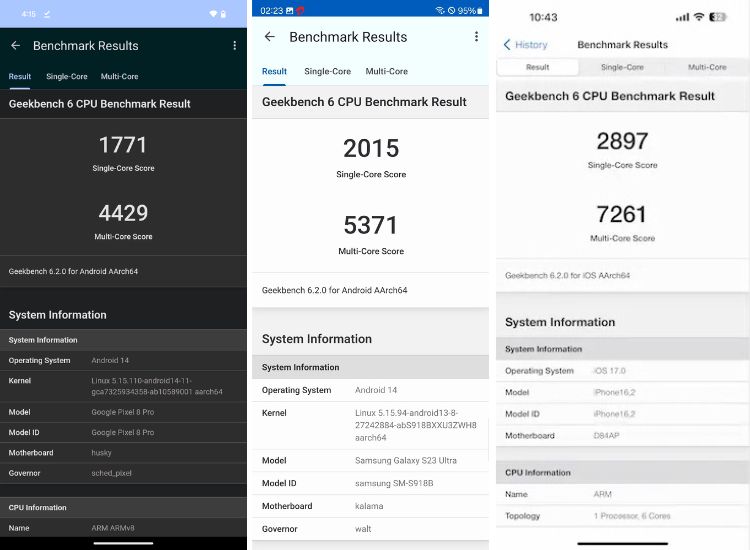Tap the Pixel kernel version text
The width and height of the screenshot is (750, 550).
[157, 386]
